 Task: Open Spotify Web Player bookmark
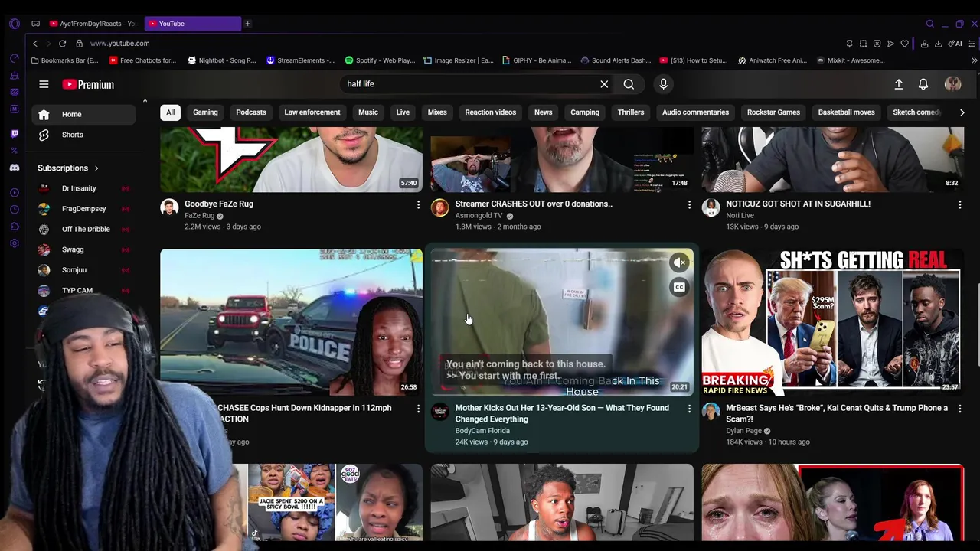[x=380, y=60]
